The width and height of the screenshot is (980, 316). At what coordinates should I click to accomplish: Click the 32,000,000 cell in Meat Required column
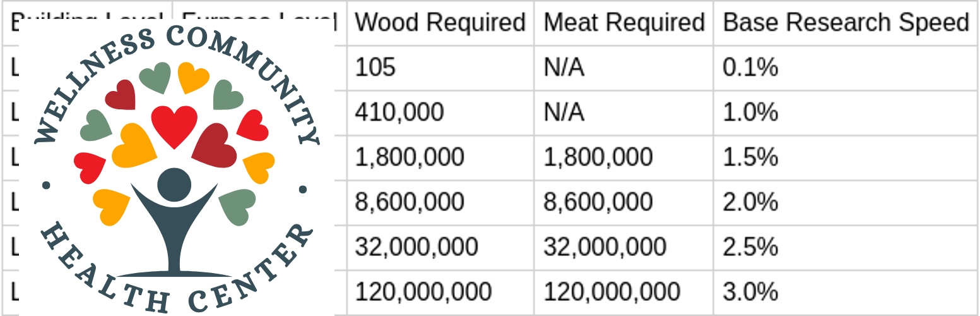click(x=623, y=247)
